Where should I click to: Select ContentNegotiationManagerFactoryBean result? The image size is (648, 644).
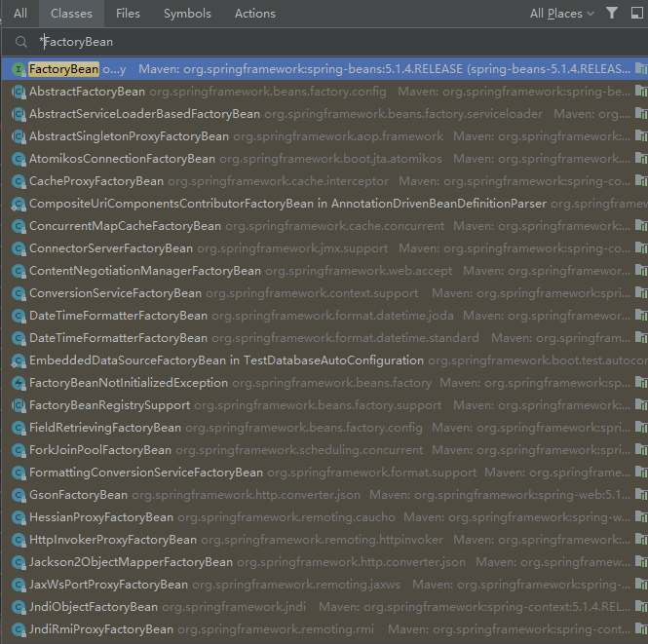[x=324, y=271]
